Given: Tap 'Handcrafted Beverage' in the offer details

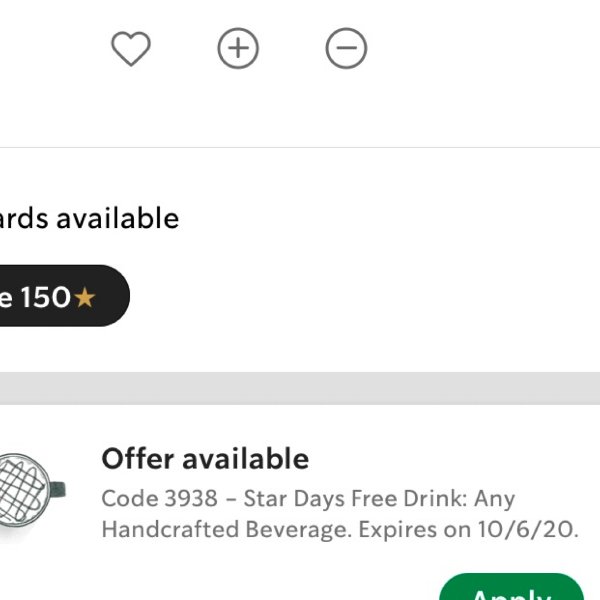Looking at the screenshot, I should (x=227, y=530).
